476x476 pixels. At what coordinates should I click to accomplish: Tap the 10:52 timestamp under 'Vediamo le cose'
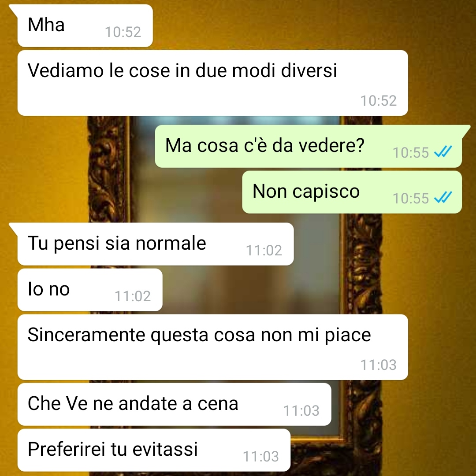pos(379,101)
